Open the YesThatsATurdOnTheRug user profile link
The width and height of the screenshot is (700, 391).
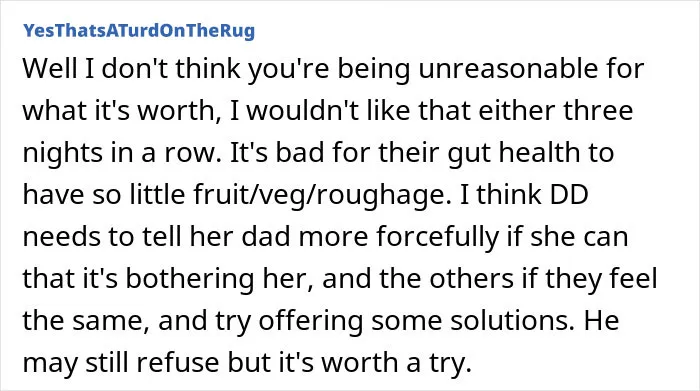139,30
